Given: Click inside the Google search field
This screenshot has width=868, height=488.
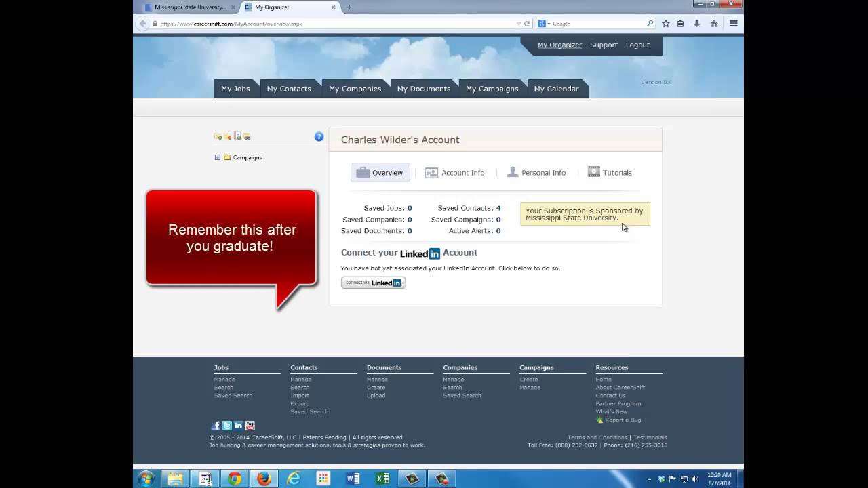Looking at the screenshot, I should click(x=597, y=24).
